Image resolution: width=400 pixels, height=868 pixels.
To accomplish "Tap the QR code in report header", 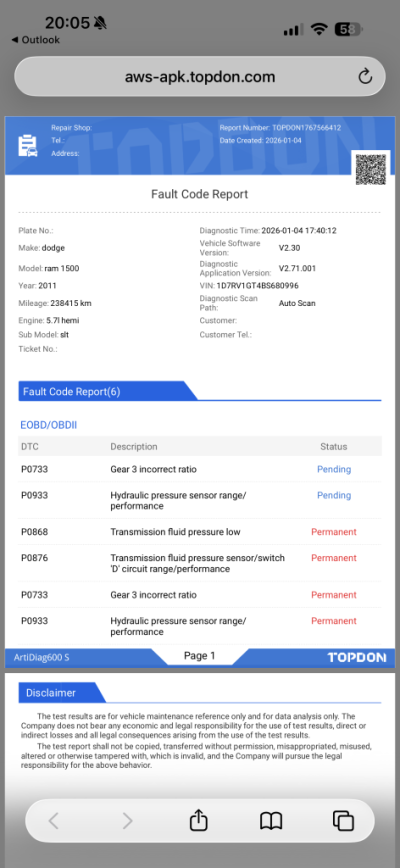I will click(x=371, y=170).
